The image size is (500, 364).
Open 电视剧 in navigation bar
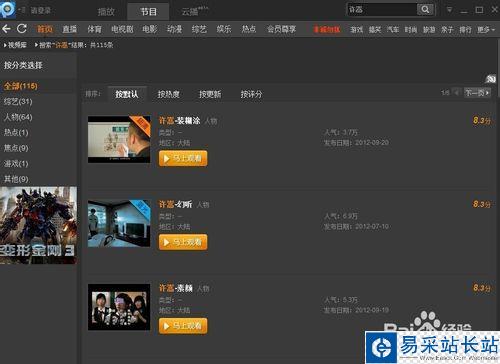click(x=122, y=29)
